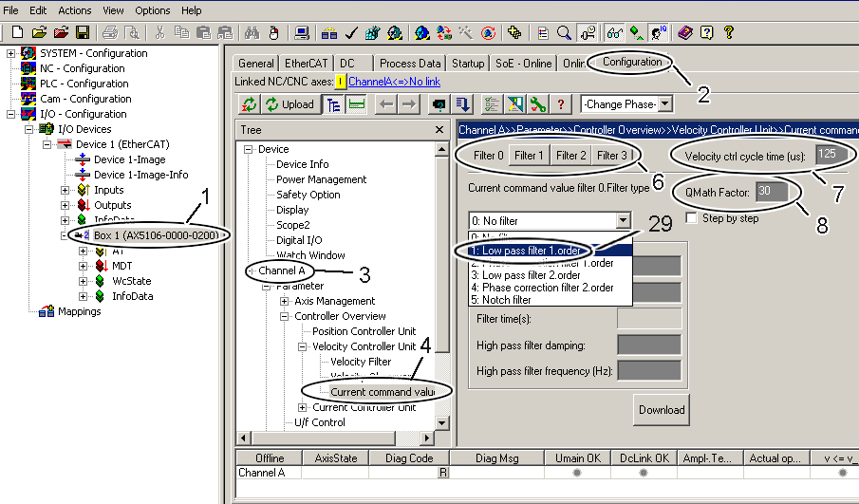
Task: Expand the Axis Management tree node
Action: [x=284, y=301]
